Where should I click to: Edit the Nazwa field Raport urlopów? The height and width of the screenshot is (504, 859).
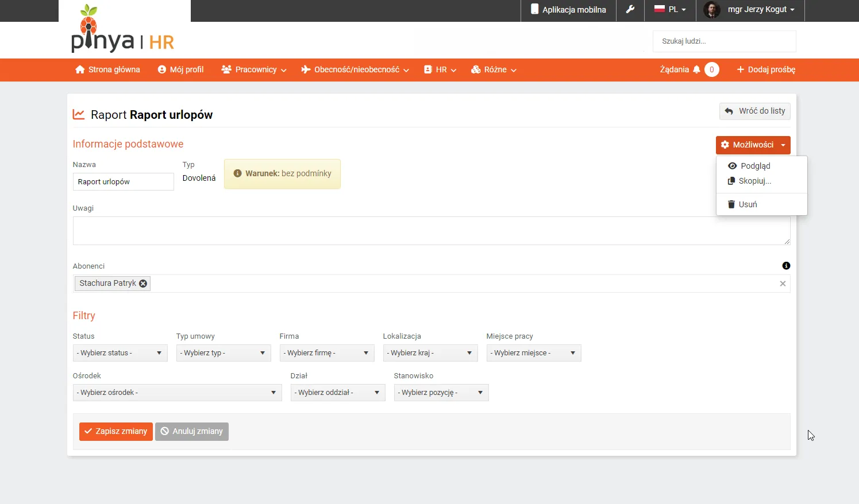pyautogui.click(x=124, y=182)
